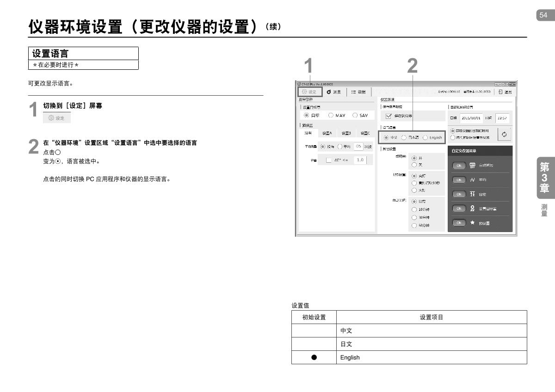Click the star preset menu icon
555x392 pixels.
[472, 223]
